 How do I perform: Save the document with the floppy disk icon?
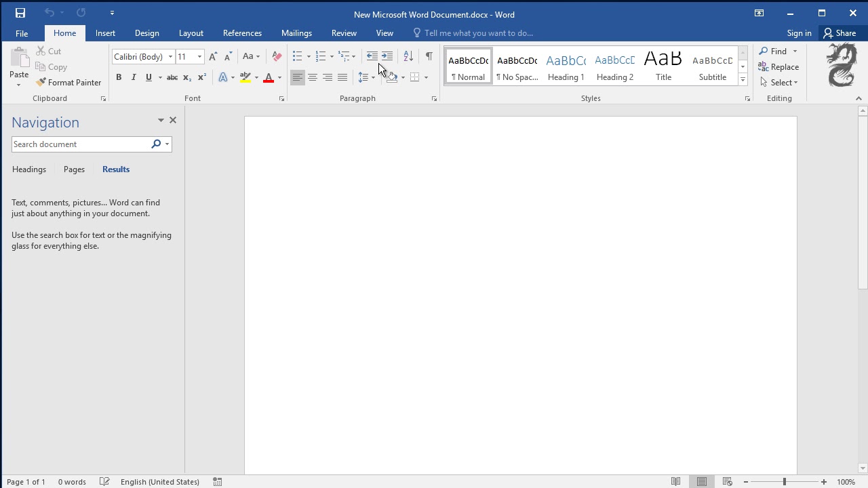click(x=20, y=13)
